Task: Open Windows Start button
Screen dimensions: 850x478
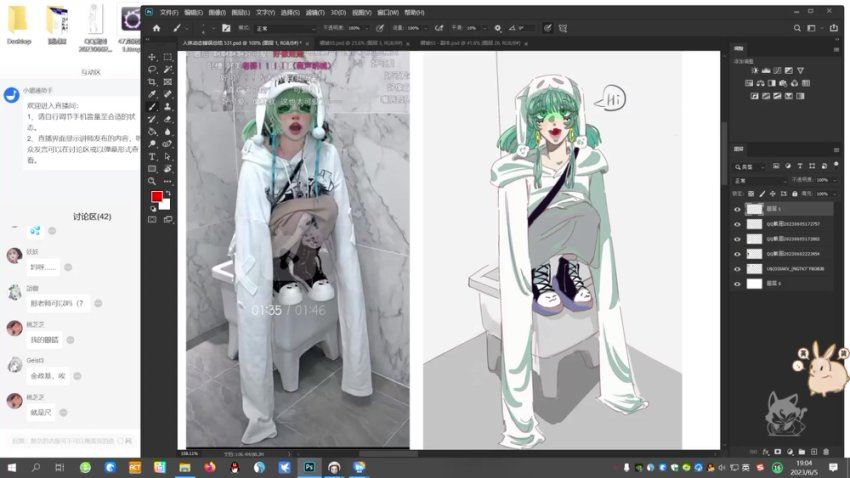Action: (x=11, y=467)
